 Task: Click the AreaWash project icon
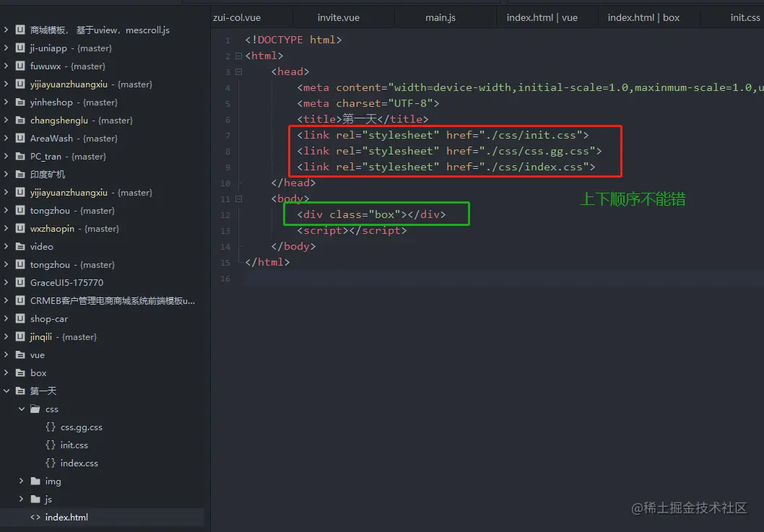coord(20,138)
